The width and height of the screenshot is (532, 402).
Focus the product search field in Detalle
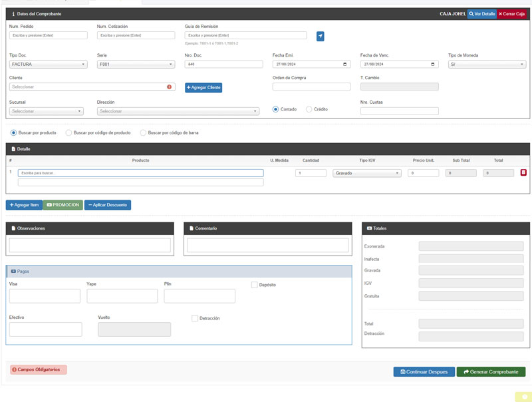[x=141, y=173]
